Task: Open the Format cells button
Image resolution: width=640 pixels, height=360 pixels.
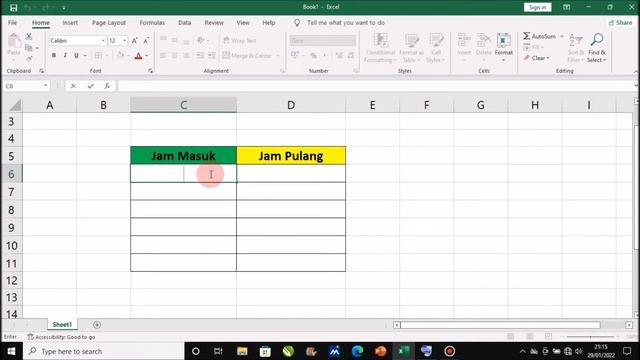Action: [504, 47]
